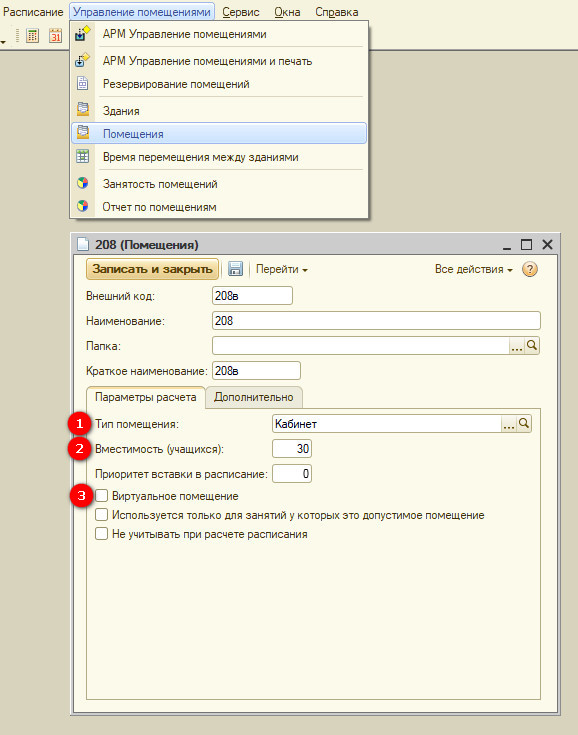Tick Не учитывать при расчете расписания

(x=102, y=534)
